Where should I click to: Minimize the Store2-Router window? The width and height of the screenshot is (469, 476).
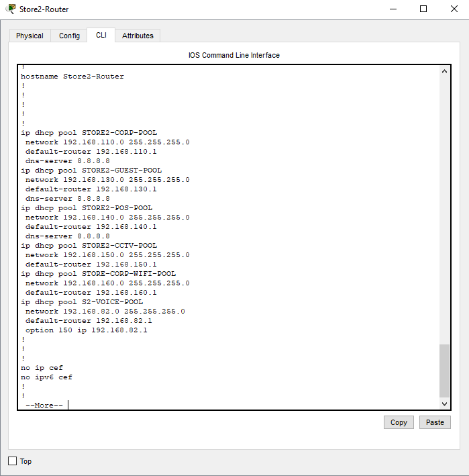pos(392,9)
